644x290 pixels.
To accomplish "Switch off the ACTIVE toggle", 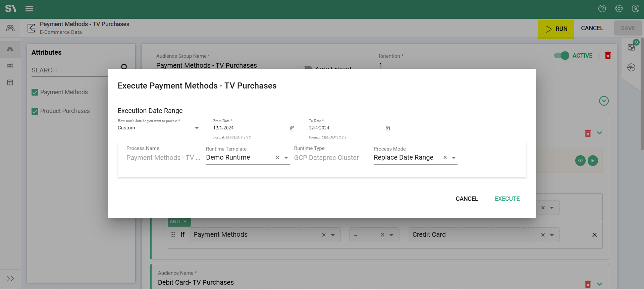I will point(561,56).
